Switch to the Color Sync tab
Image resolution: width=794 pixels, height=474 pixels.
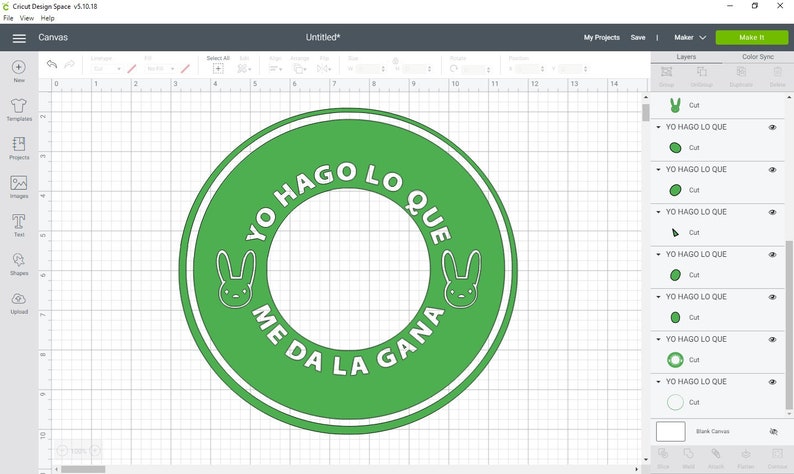click(758, 57)
